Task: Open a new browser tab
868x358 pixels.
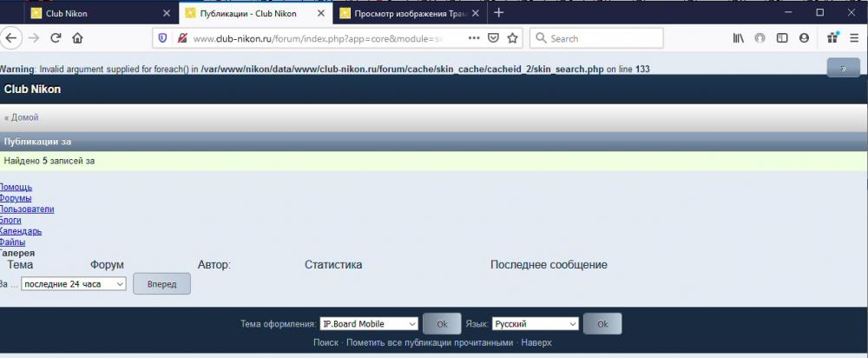Action: pyautogui.click(x=499, y=13)
